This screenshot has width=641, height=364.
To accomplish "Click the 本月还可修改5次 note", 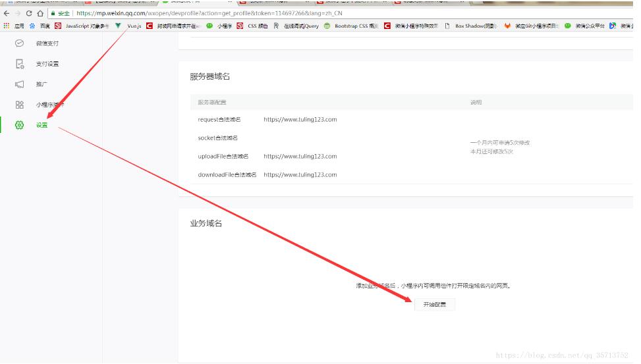I will pyautogui.click(x=491, y=151).
